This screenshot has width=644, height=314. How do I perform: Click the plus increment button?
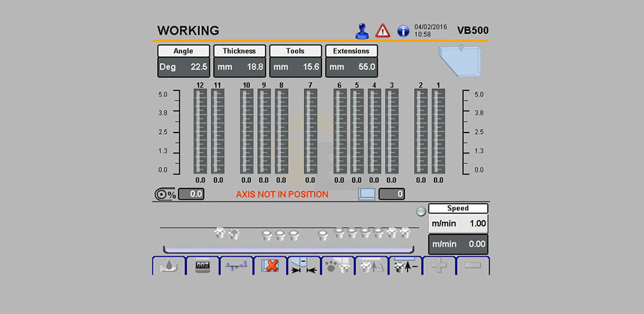tap(438, 266)
